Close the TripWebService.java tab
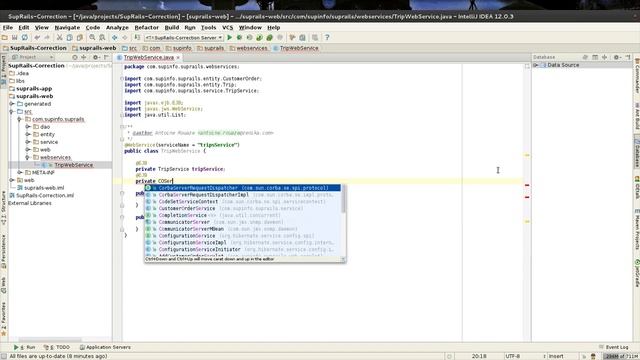Viewport: 640px width, 360px height. [x=178, y=58]
